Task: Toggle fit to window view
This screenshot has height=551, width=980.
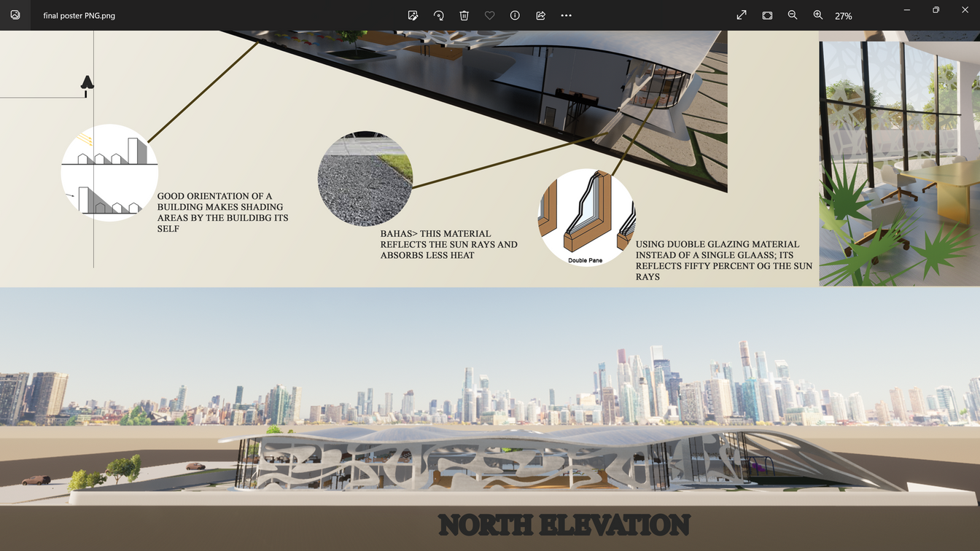Action: pyautogui.click(x=767, y=15)
